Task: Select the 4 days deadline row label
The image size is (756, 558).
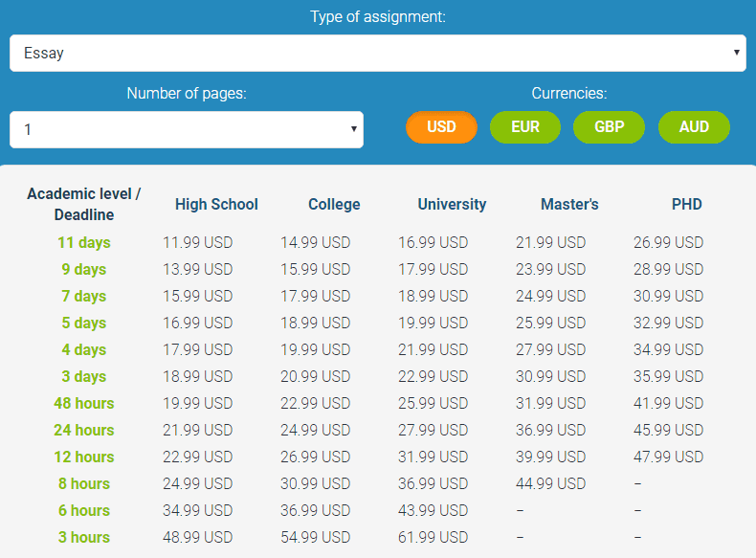Action: pyautogui.click(x=84, y=349)
